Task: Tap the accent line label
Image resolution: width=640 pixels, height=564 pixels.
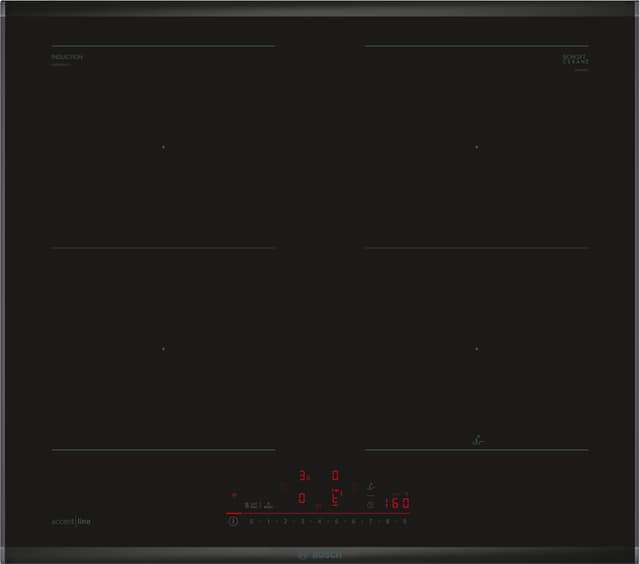Action: point(72,522)
